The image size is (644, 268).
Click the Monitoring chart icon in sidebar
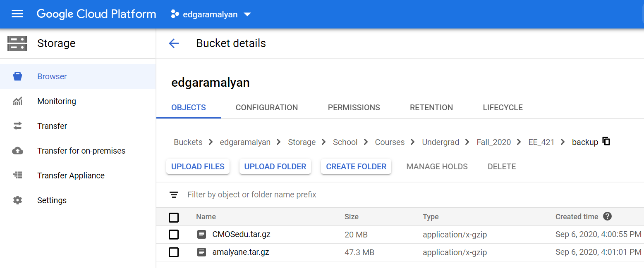(17, 101)
